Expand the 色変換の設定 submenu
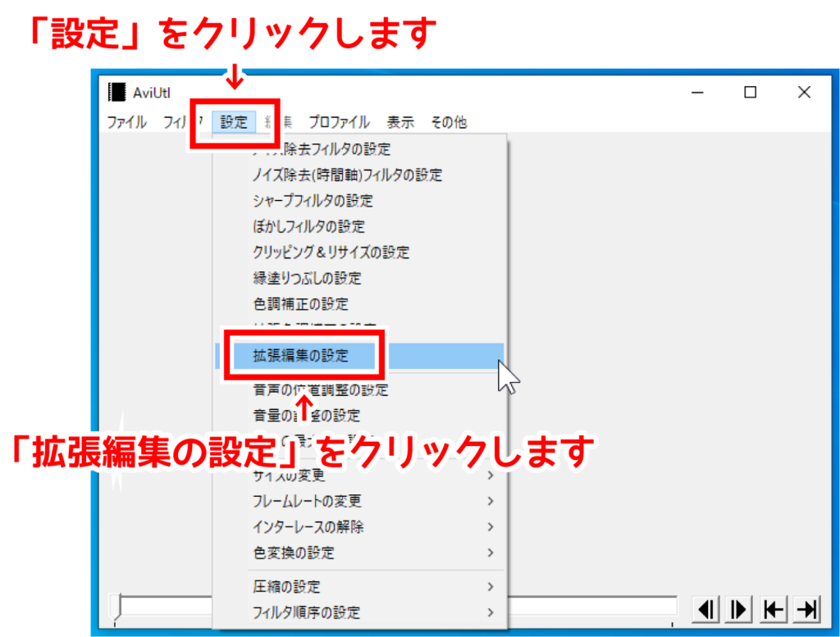The image size is (840, 637). click(359, 553)
